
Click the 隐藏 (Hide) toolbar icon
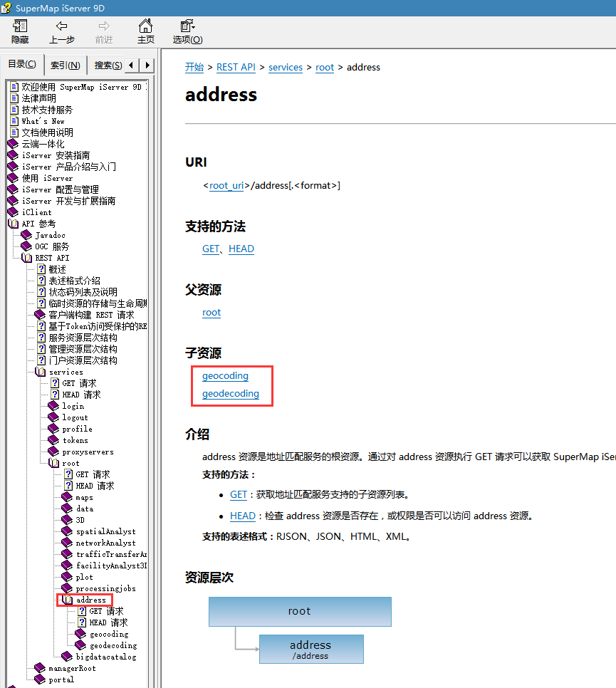pos(20,26)
